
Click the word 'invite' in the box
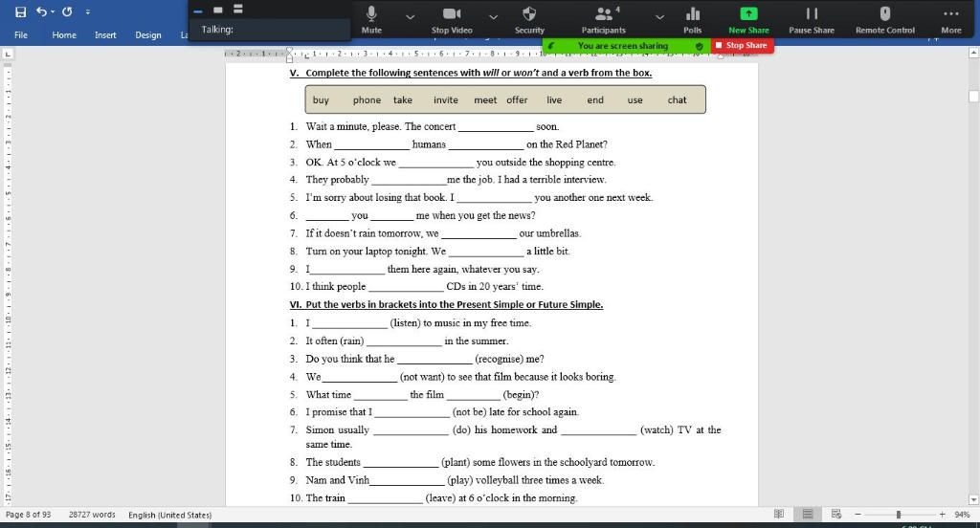click(446, 100)
